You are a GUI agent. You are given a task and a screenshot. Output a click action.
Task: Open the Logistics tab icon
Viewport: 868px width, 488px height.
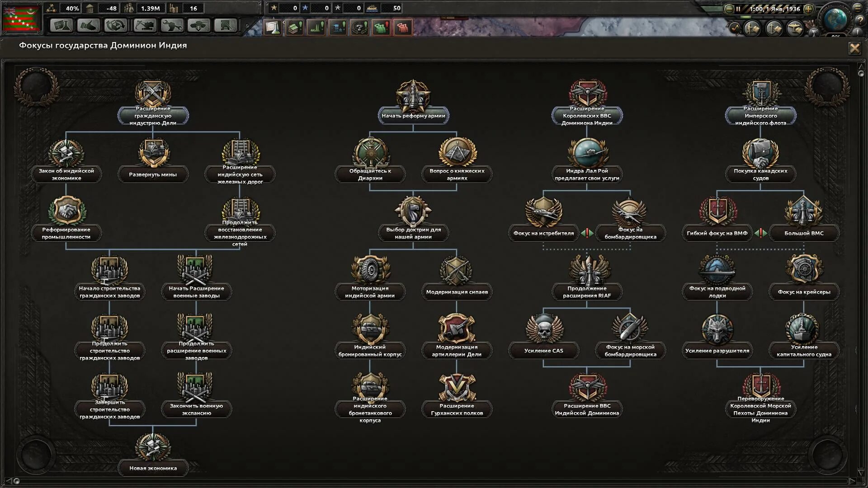[226, 25]
